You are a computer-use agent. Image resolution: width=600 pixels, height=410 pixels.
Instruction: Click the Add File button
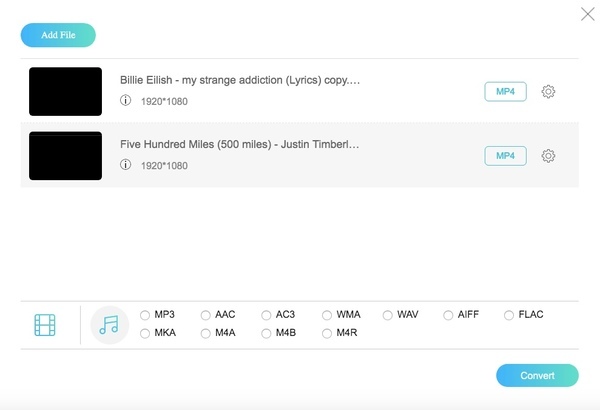58,36
